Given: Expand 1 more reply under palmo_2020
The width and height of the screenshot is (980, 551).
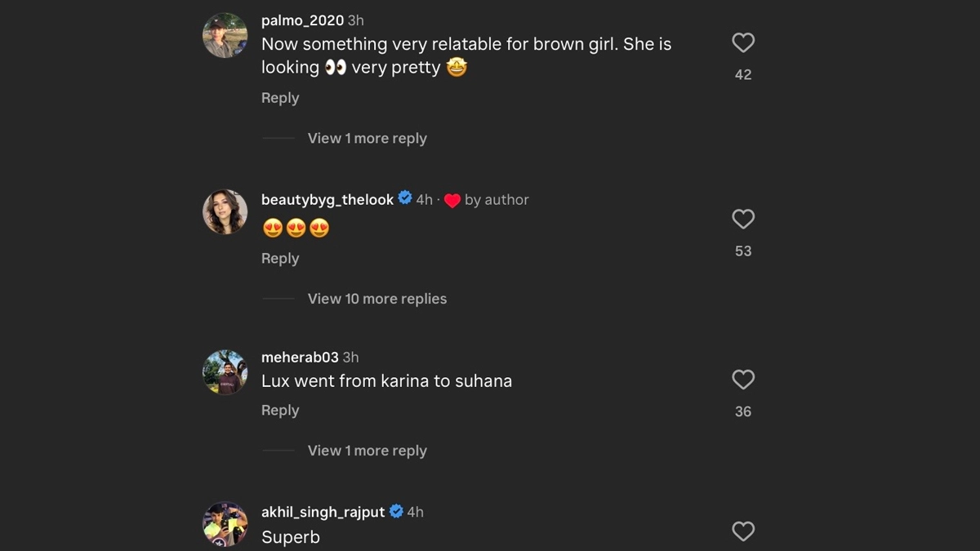Looking at the screenshot, I should point(367,139).
